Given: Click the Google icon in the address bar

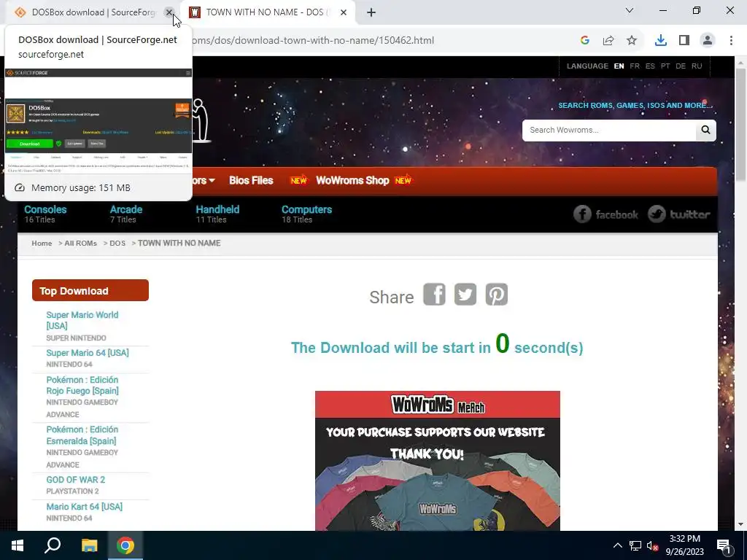Looking at the screenshot, I should 585,41.
